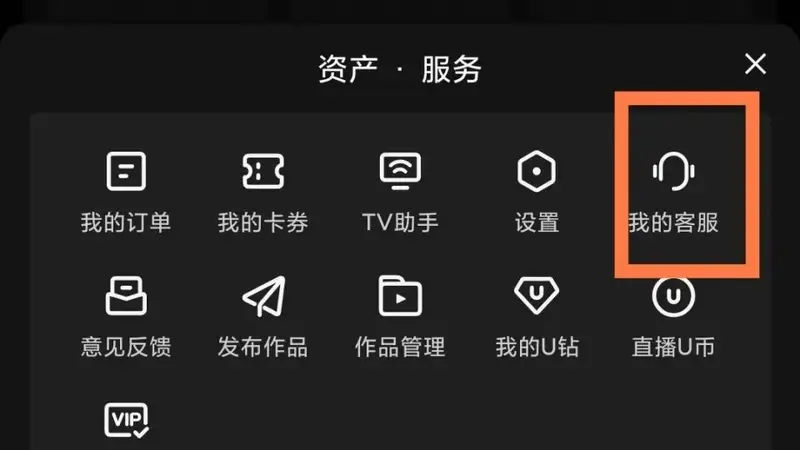Select the TV助手 text label

point(400,223)
